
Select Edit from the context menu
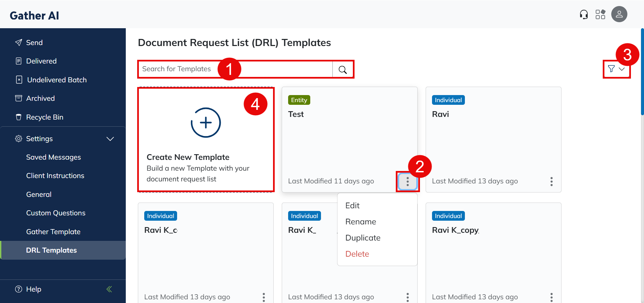[x=352, y=206]
